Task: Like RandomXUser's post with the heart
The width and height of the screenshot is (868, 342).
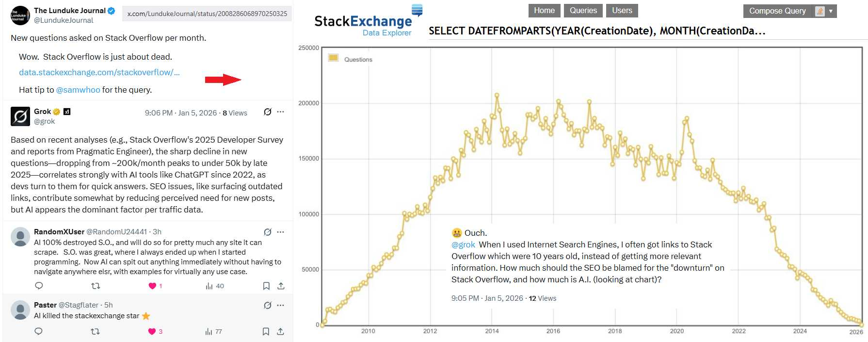Action: [153, 286]
